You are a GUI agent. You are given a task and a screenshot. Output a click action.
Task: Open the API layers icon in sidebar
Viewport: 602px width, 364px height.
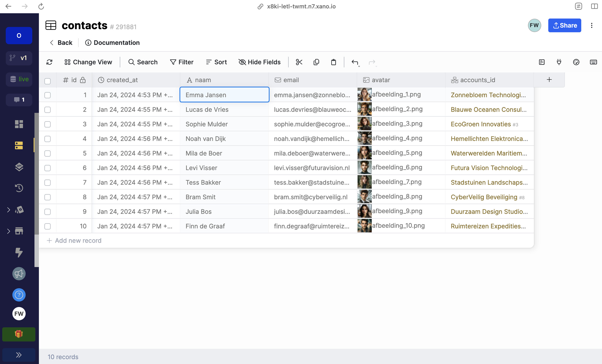(19, 167)
